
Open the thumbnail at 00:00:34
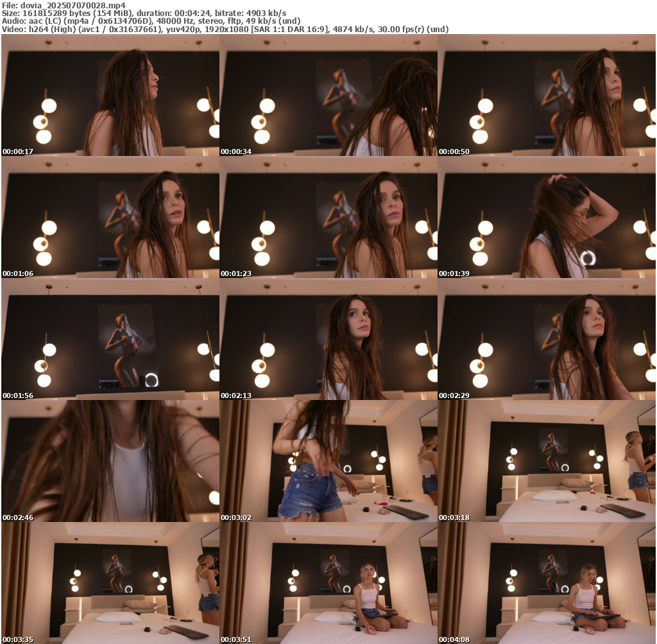tap(328, 95)
